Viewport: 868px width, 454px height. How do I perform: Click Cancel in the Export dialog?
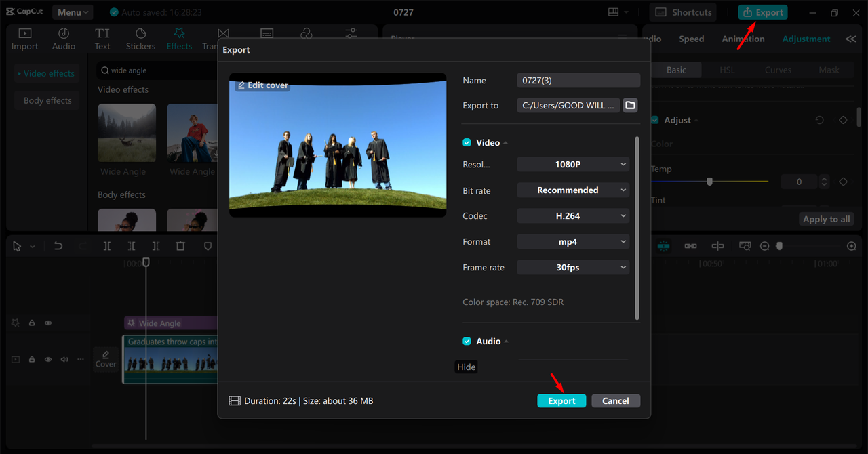[616, 400]
